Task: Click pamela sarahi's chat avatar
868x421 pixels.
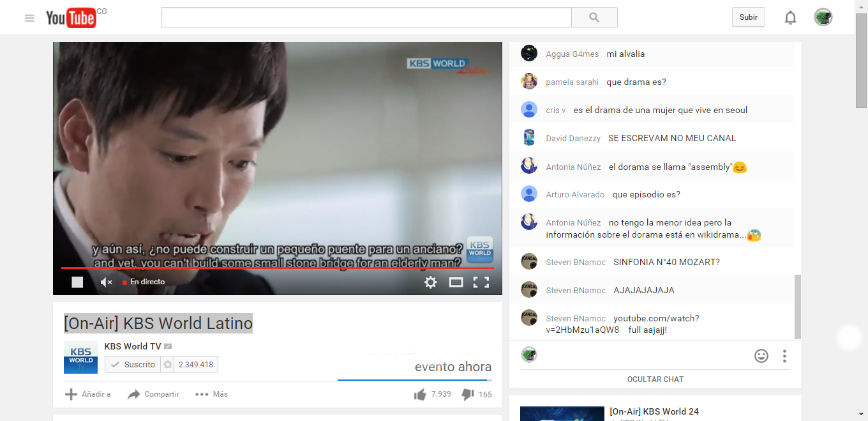Action: (529, 81)
